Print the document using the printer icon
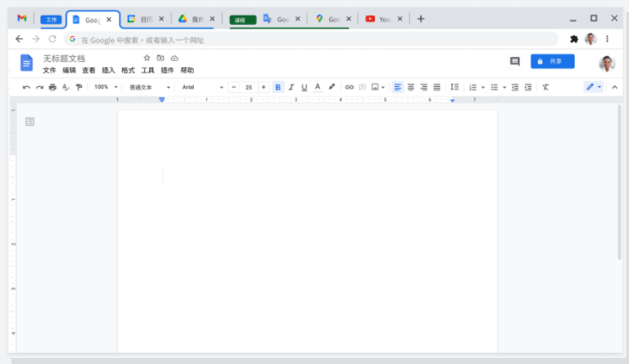 53,87
